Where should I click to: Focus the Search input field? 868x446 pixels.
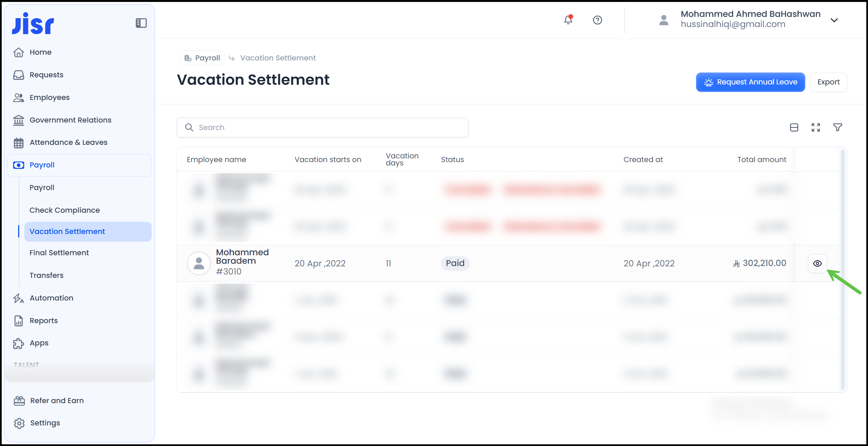coord(322,128)
